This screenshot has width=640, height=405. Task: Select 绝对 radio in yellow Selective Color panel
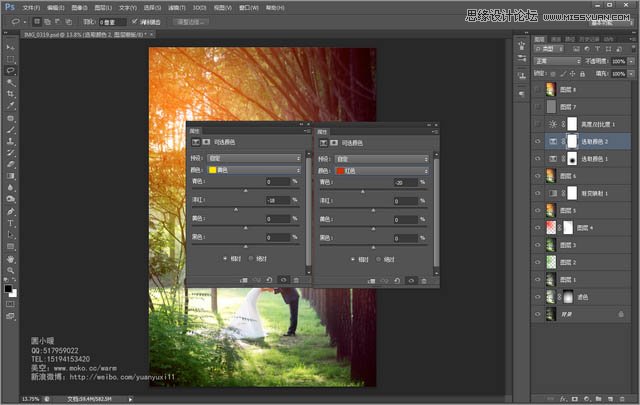tap(251, 258)
